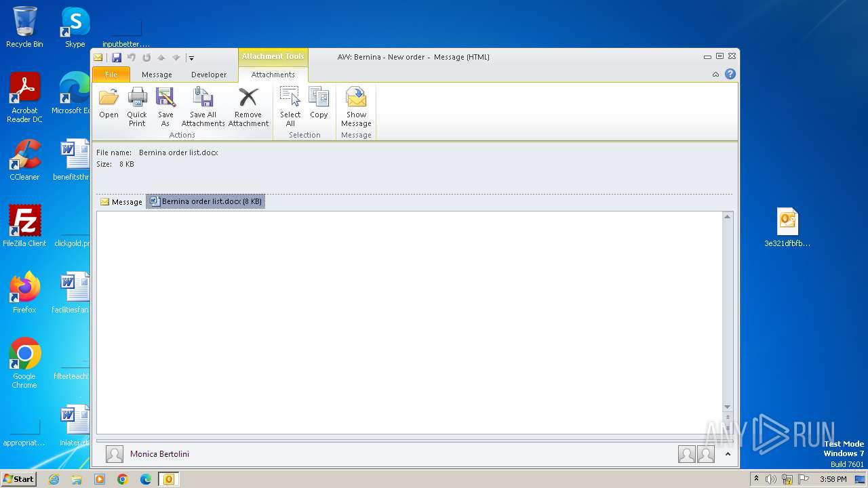Screen dimensions: 868x488
Task: Click the Undo arrow in Quick Access toolbar
Action: coord(132,58)
